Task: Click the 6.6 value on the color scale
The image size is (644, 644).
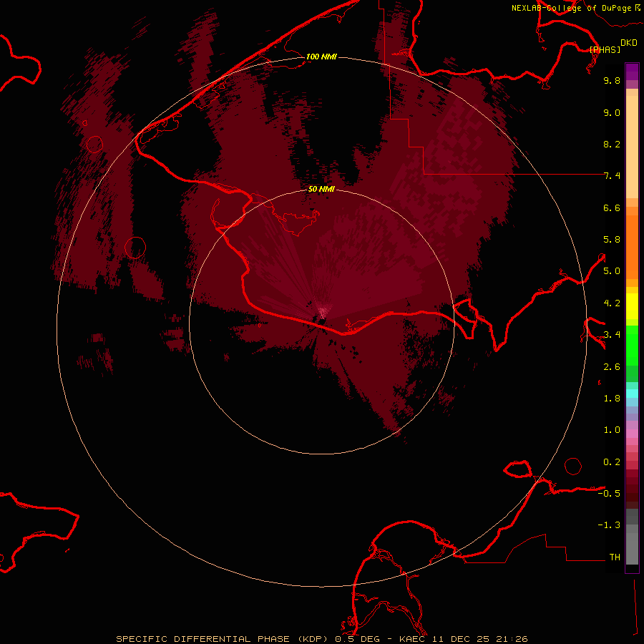Action: [612, 208]
